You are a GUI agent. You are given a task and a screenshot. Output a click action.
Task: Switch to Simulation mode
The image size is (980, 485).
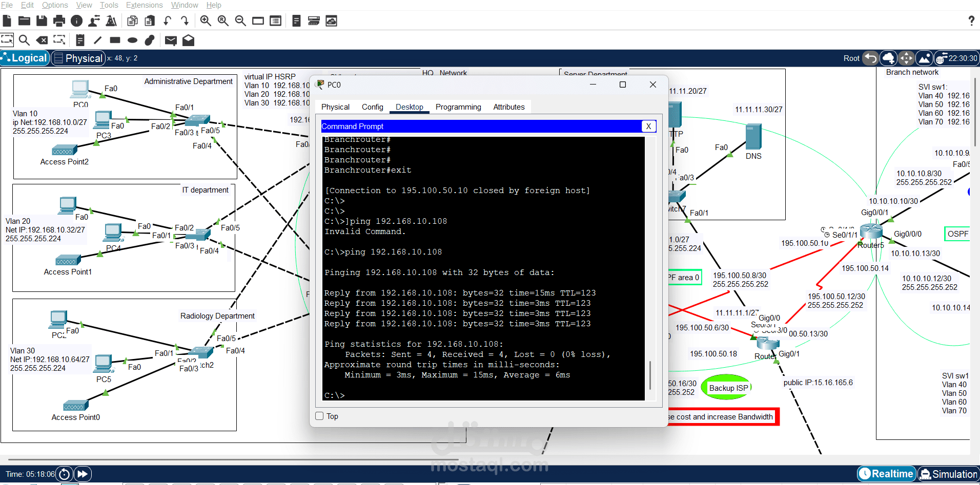tap(949, 474)
